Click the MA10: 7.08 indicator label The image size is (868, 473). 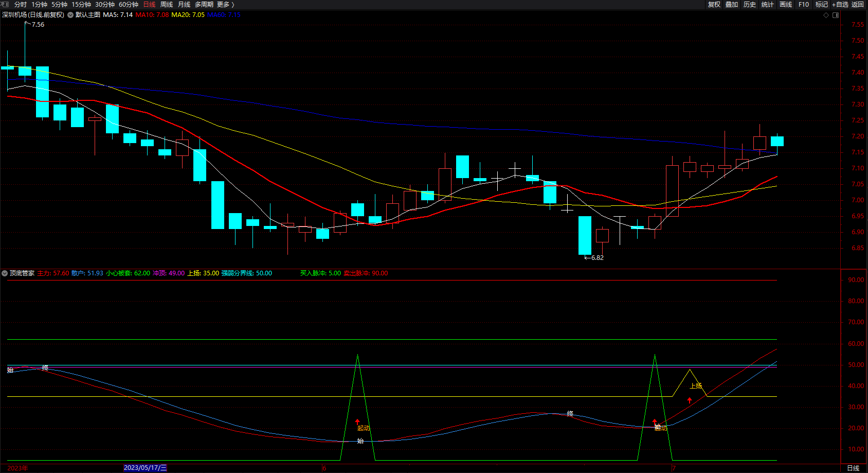[152, 15]
